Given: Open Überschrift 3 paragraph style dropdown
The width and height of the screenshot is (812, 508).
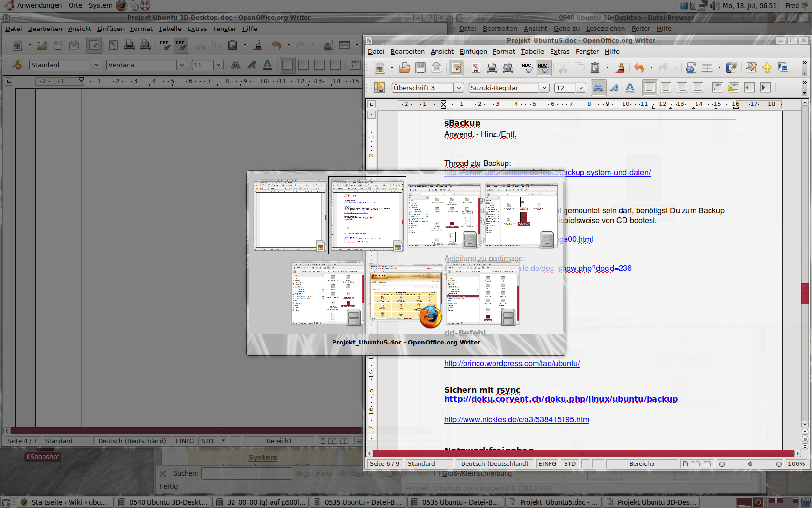Looking at the screenshot, I should click(459, 88).
